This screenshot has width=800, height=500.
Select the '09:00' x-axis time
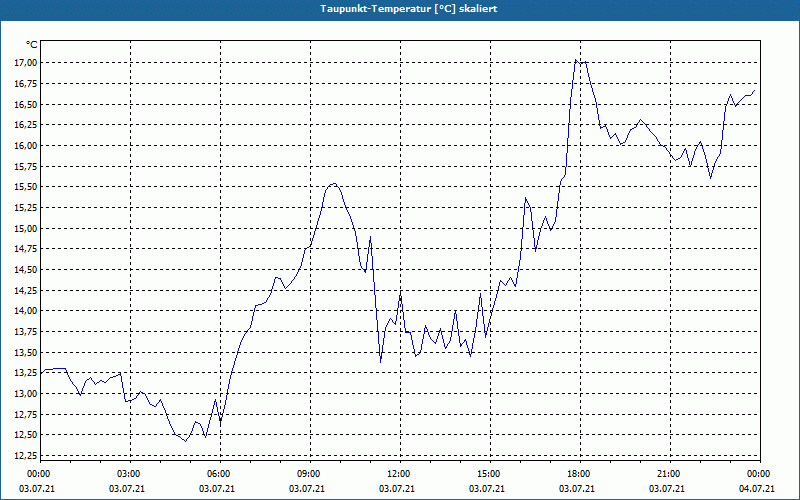[307, 474]
